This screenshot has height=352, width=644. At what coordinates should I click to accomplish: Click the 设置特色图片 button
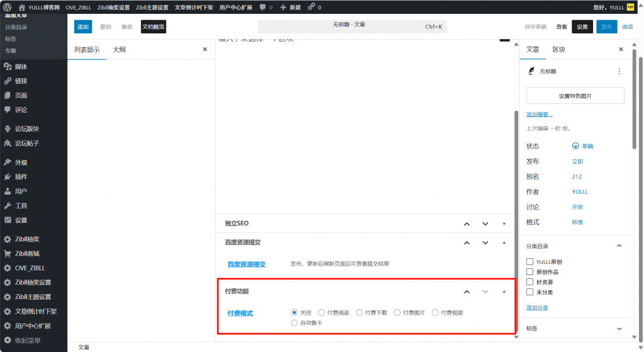(x=575, y=96)
